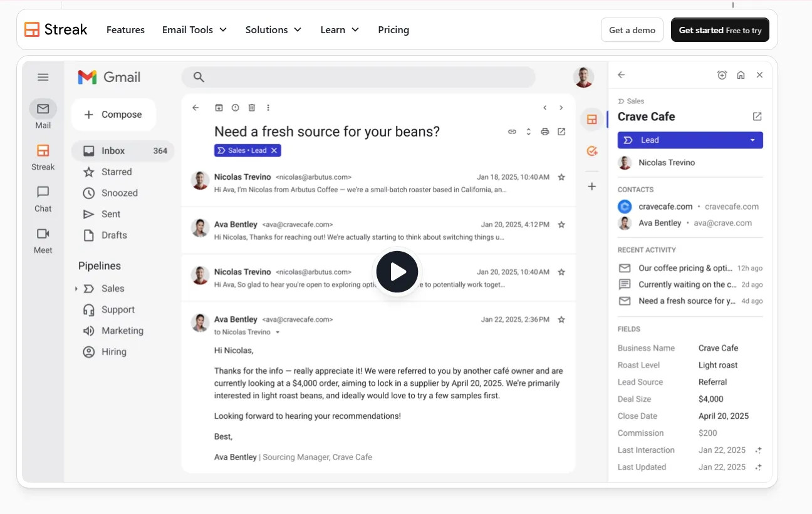Viewport: 812px width, 514px height.
Task: Go back to inbox arrow
Action: coord(195,108)
